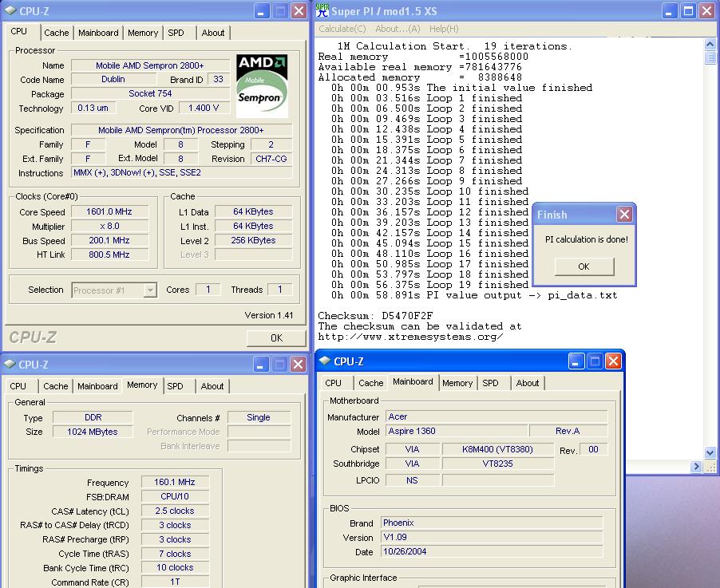Viewport: 720px width, 588px height.
Task: Click Code Name value Dublin
Action: coord(113,79)
